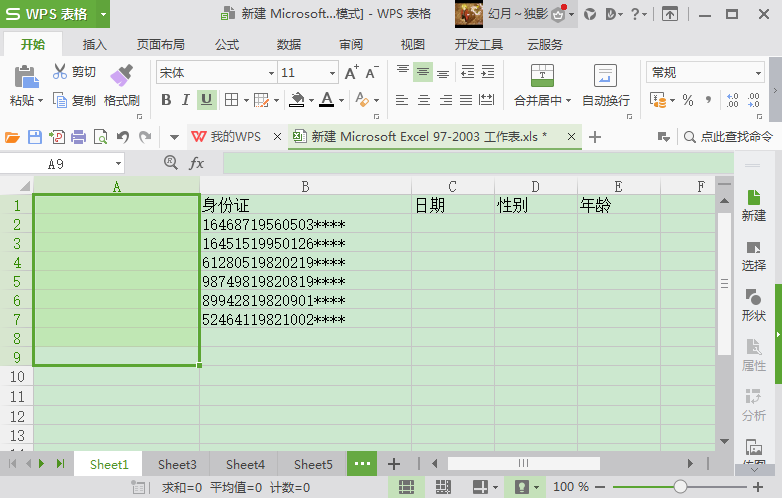Toggle bold formatting
782x498 pixels.
point(166,100)
